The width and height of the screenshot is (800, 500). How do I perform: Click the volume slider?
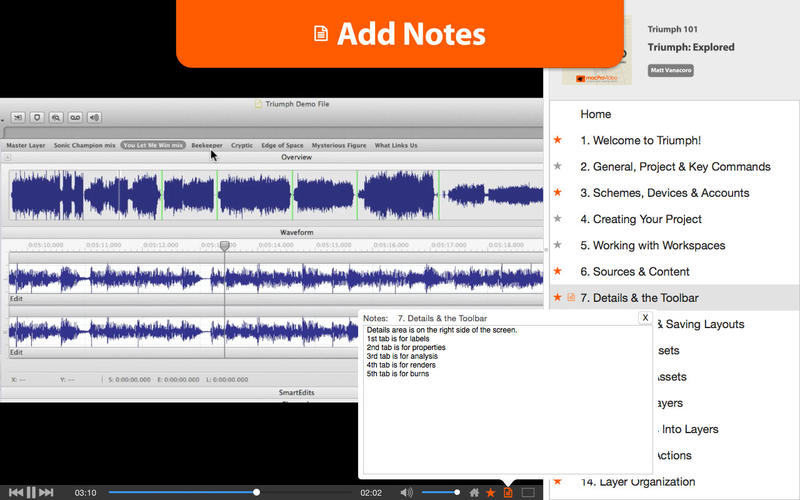[440, 492]
